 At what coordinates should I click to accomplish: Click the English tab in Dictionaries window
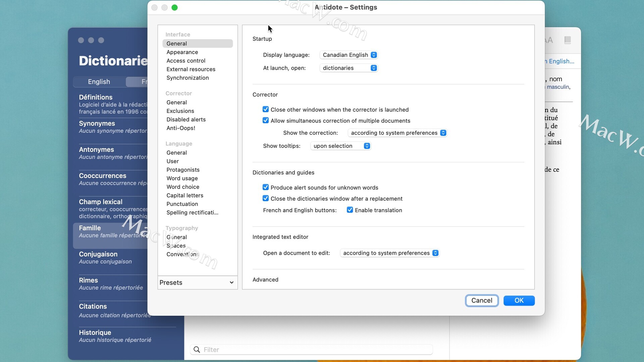click(99, 82)
